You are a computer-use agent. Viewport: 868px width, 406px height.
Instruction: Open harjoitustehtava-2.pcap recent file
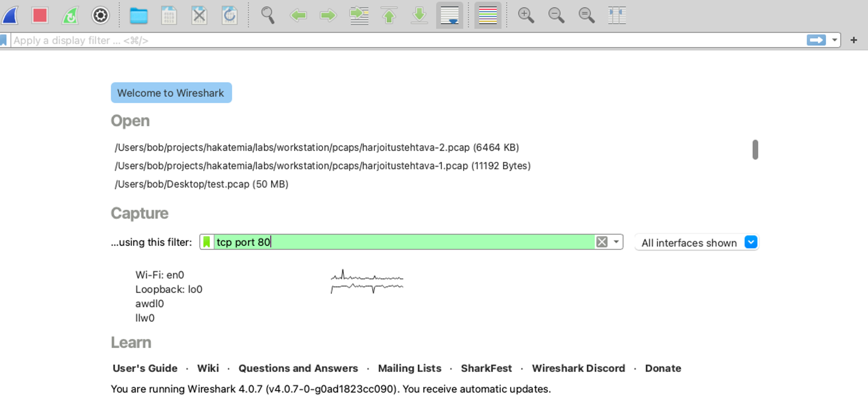coord(316,147)
